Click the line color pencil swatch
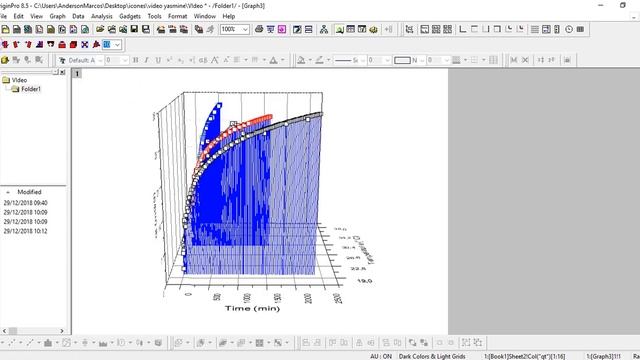The height and width of the screenshot is (360, 640). point(319,60)
